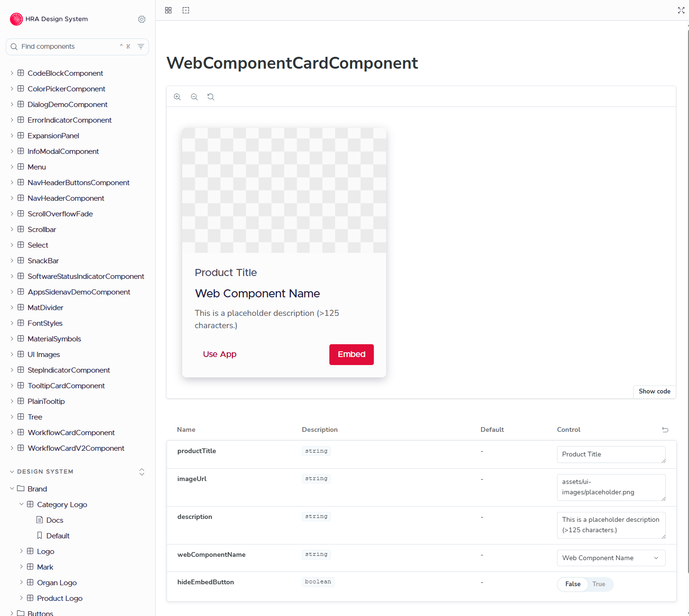Screen dimensions: 689x616
Task: Expand the Select component in the sidebar
Action: pyautogui.click(x=11, y=245)
